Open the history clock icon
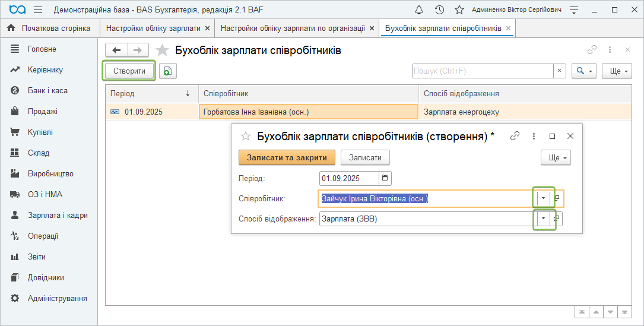Screen dimensions: 644x326 (x=439, y=10)
